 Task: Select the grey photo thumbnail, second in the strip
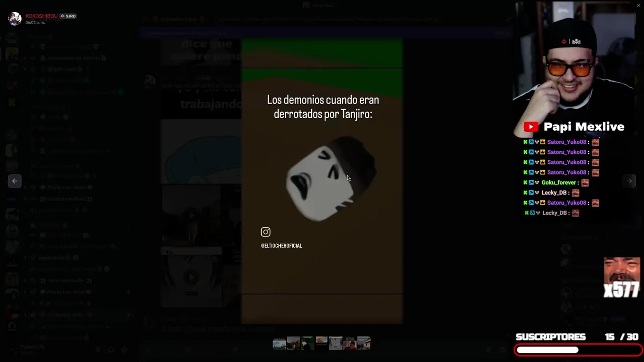coord(293,343)
